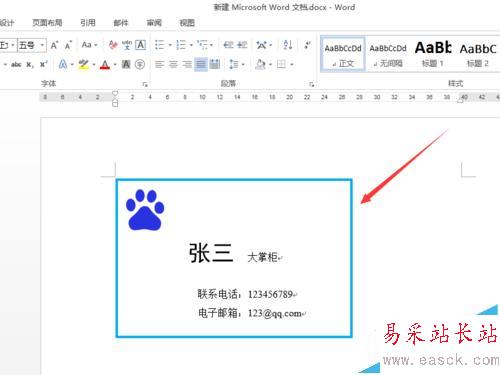Apply Text Effects (outlined A) icon
The width and height of the screenshot is (500, 375).
(63, 64)
